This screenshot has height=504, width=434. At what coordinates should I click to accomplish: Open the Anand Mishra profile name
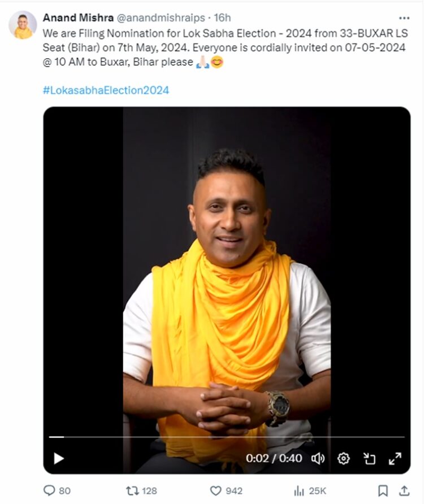pyautogui.click(x=78, y=18)
